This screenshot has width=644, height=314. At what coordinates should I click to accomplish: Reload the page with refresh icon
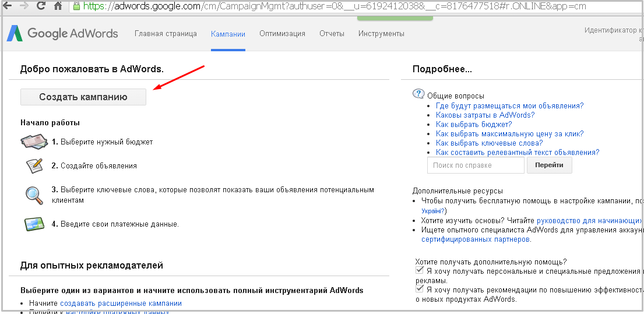[x=41, y=6]
